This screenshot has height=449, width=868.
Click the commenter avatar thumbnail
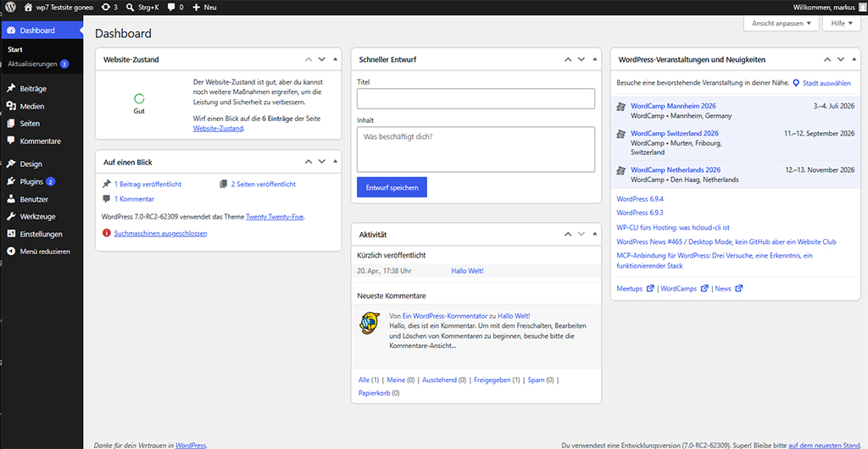click(370, 323)
